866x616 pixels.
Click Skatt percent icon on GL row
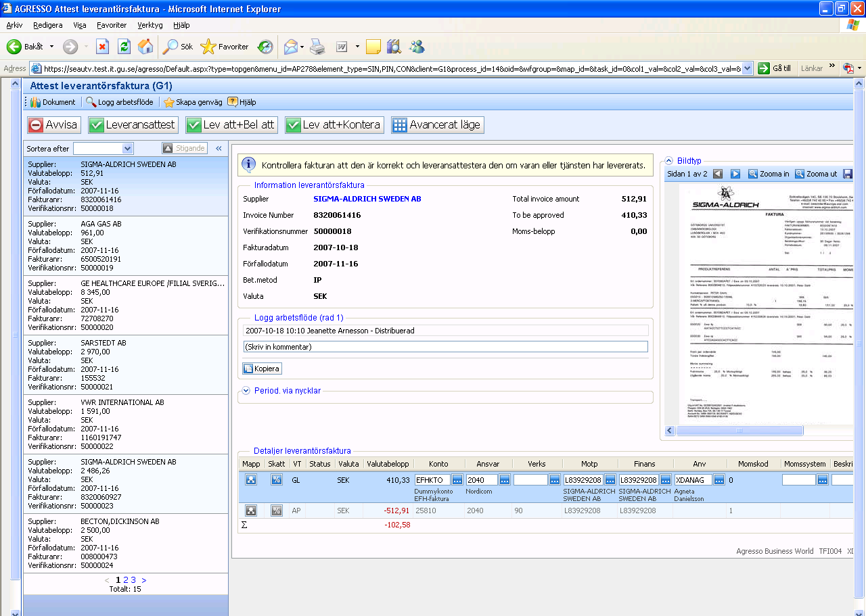[276, 479]
